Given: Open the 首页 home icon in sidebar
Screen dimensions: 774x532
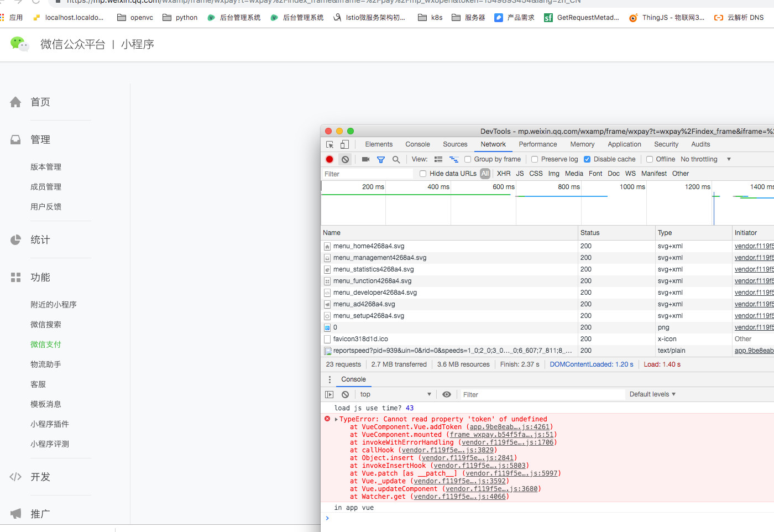Looking at the screenshot, I should (x=15, y=102).
